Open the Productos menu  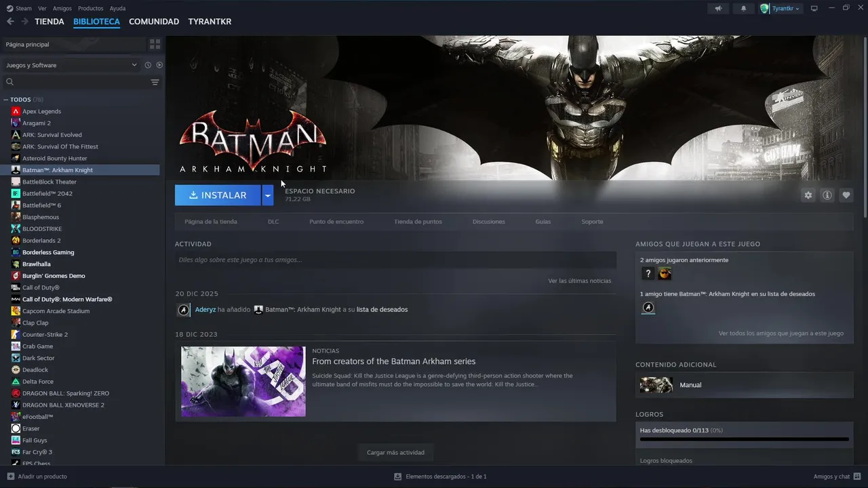pyautogui.click(x=91, y=8)
